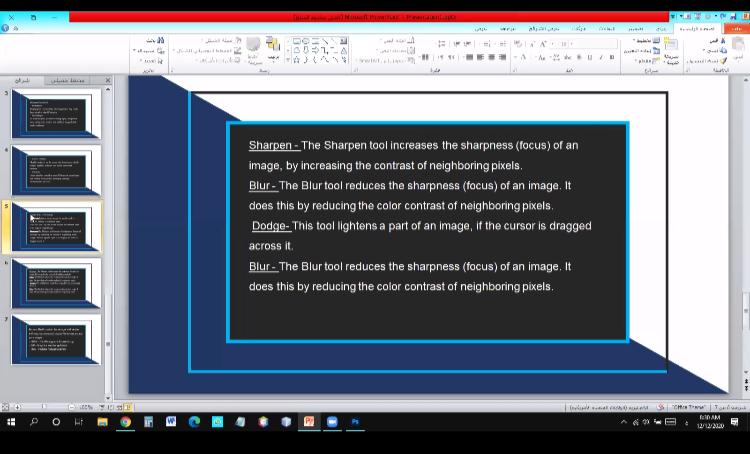Toggle bold formatting in the font group

point(613,57)
